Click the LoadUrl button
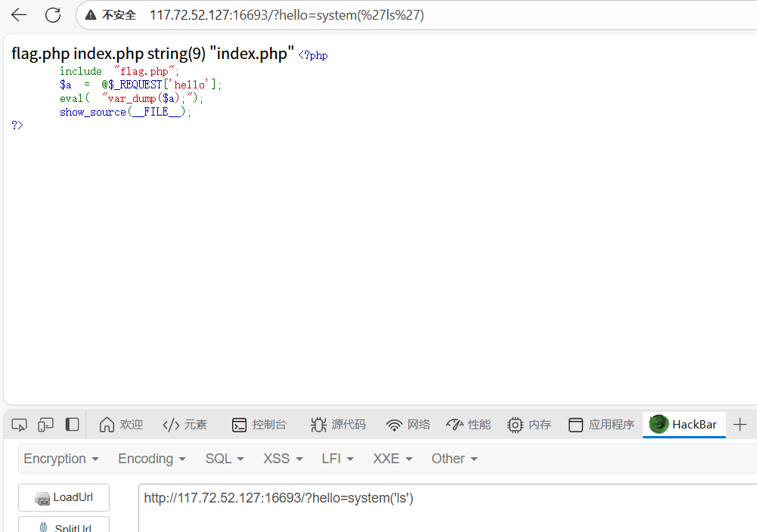The image size is (757, 532). coord(64,497)
